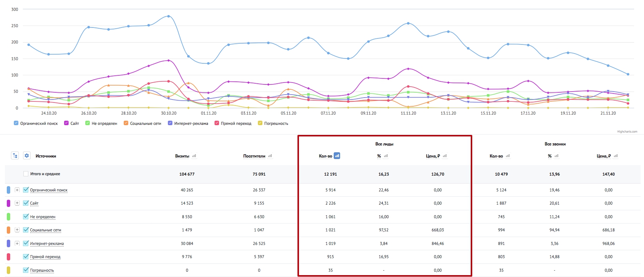Viewport: 644px width, 277px height.
Task: Show chart for Все звонки Кол-во column
Action: (x=508, y=156)
